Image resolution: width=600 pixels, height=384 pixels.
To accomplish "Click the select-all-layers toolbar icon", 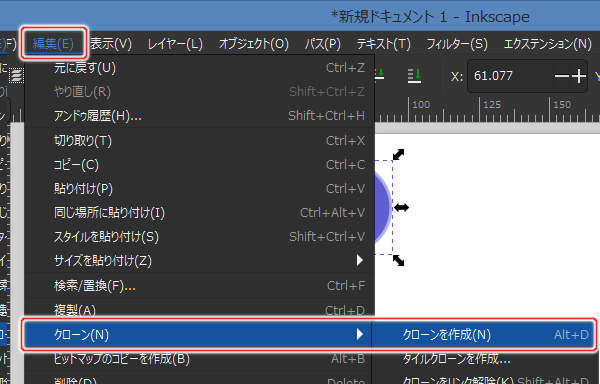I will [x=16, y=75].
